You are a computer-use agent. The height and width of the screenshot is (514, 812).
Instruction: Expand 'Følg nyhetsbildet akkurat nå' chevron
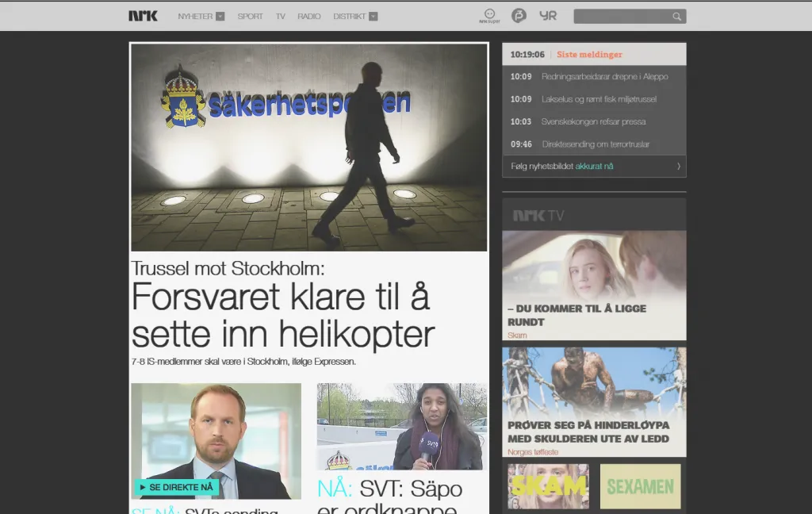678,167
